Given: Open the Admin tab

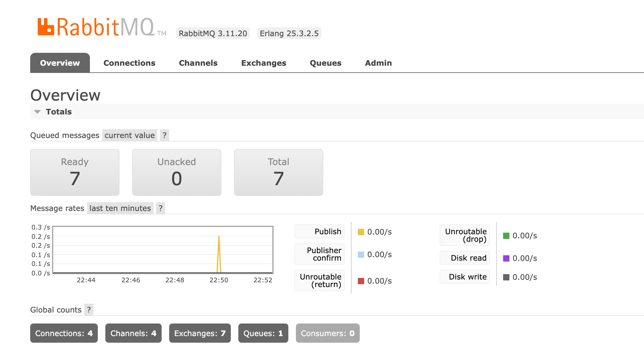Looking at the screenshot, I should (378, 63).
